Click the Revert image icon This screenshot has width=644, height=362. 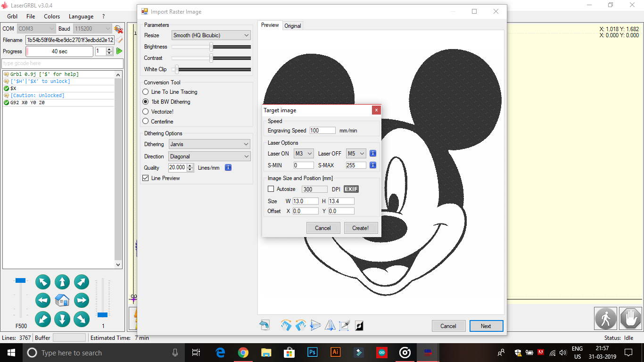click(x=264, y=325)
